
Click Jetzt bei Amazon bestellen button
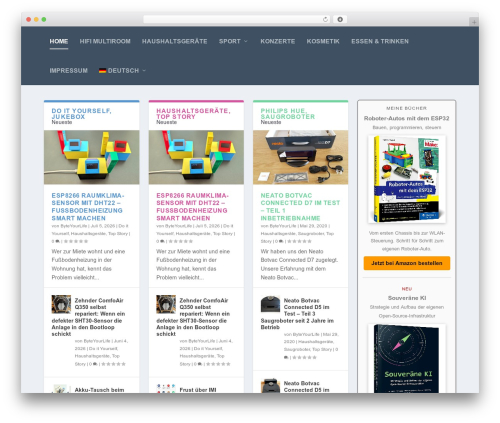tap(407, 263)
